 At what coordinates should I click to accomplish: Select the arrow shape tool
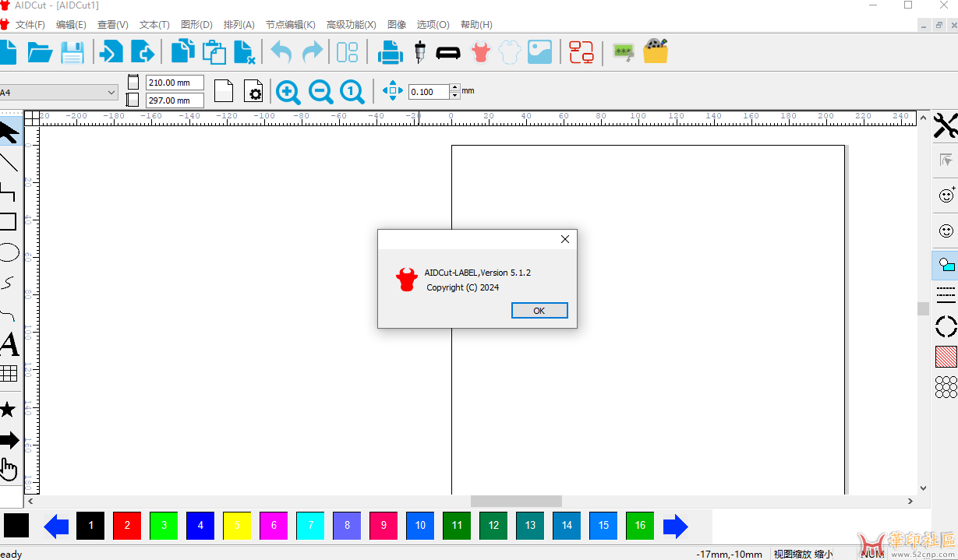(x=9, y=440)
